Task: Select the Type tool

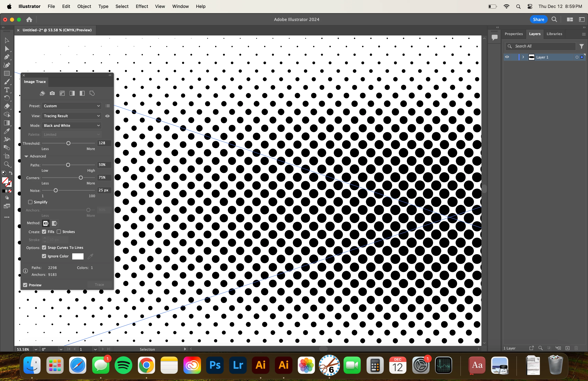Action: [x=7, y=90]
